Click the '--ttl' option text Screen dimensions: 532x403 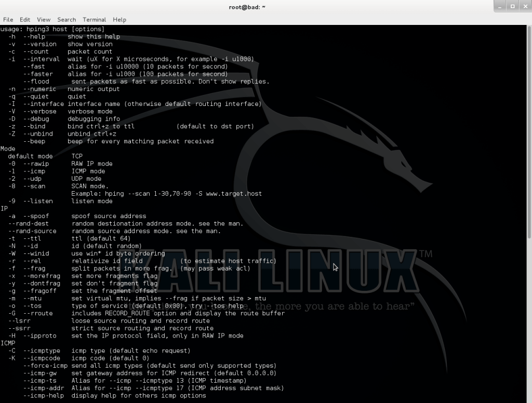pos(32,238)
